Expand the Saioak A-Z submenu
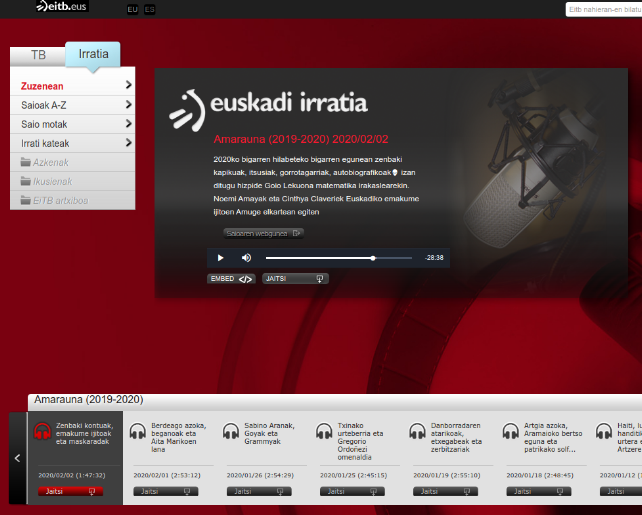This screenshot has width=642, height=515. [x=76, y=105]
